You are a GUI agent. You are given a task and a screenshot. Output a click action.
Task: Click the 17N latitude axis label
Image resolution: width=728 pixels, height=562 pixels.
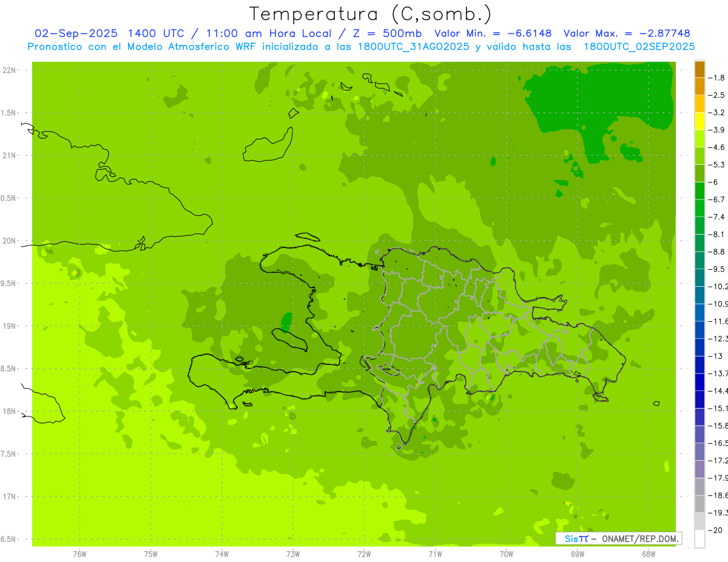coord(10,496)
